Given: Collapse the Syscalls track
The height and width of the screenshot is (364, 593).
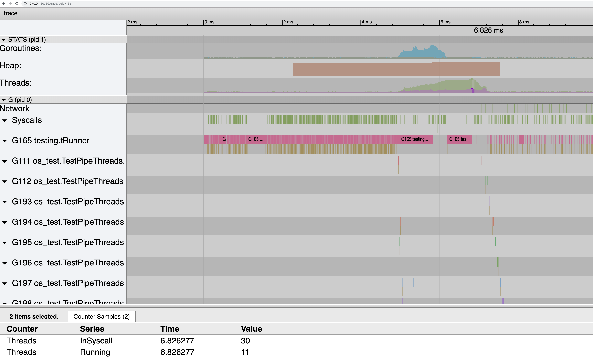Looking at the screenshot, I should point(4,120).
